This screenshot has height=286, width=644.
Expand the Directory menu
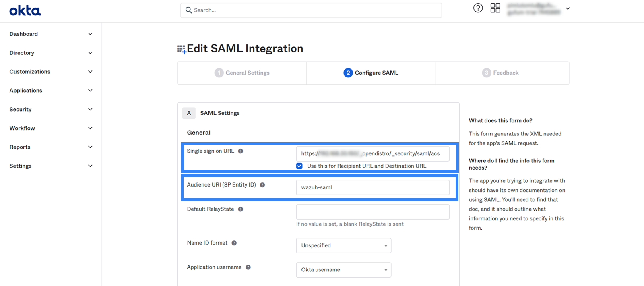point(51,53)
